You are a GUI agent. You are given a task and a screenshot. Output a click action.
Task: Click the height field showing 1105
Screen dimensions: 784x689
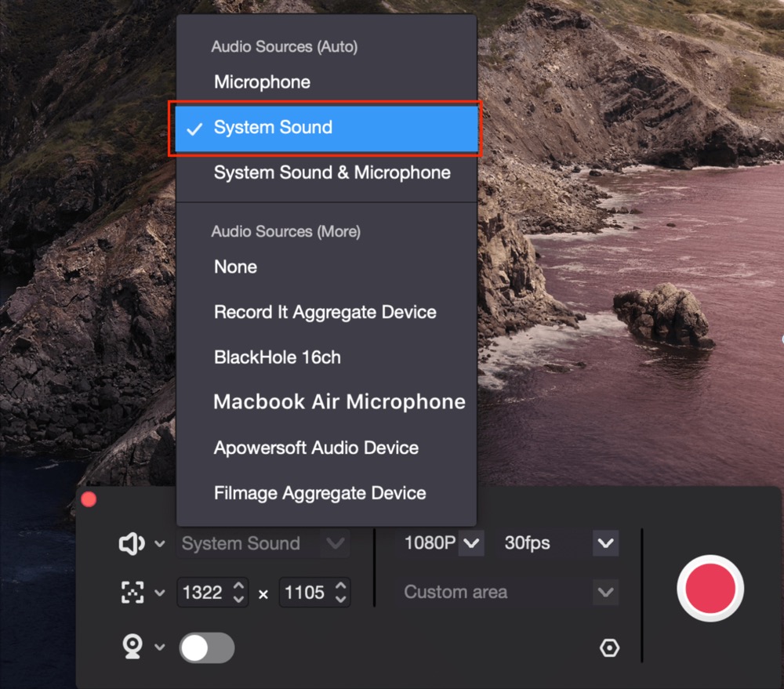[x=314, y=593]
